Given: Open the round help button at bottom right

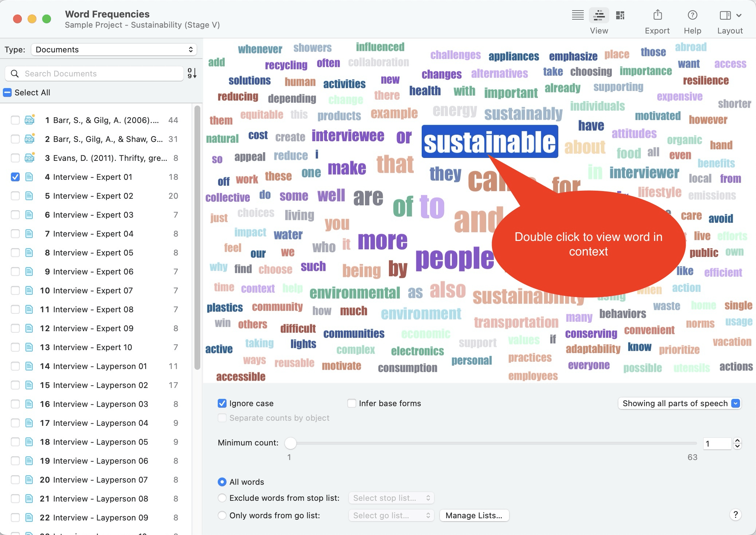Looking at the screenshot, I should [x=736, y=515].
